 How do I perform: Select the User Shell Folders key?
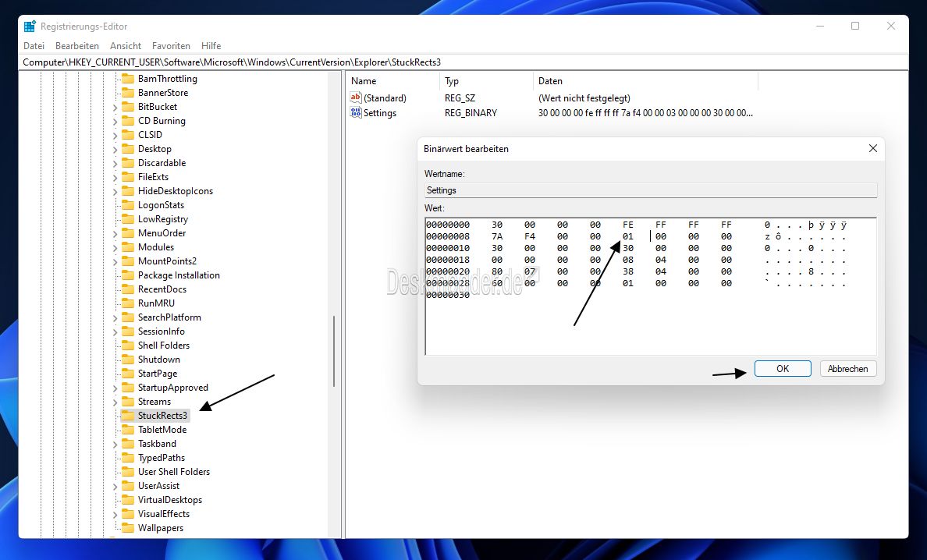[x=174, y=471]
